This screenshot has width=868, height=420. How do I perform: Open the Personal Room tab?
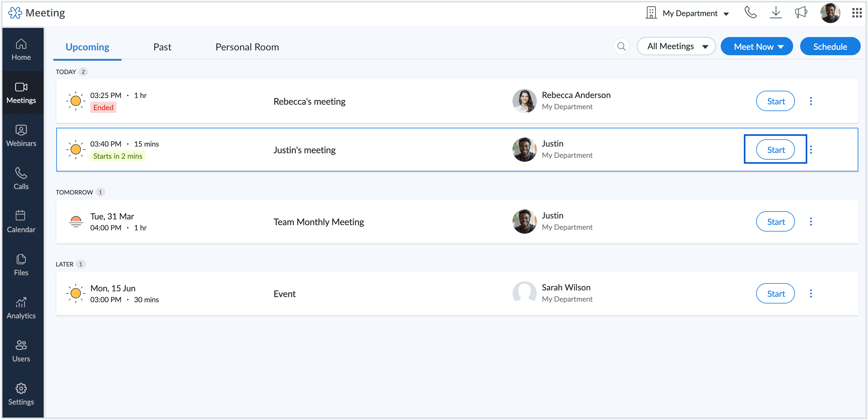(247, 47)
